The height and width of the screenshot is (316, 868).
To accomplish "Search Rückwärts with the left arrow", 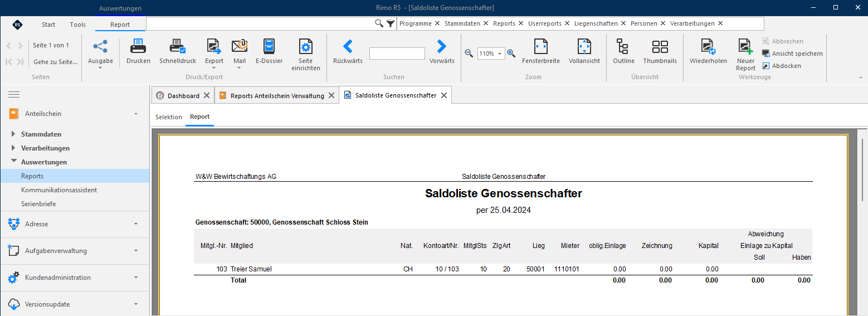I will [348, 46].
